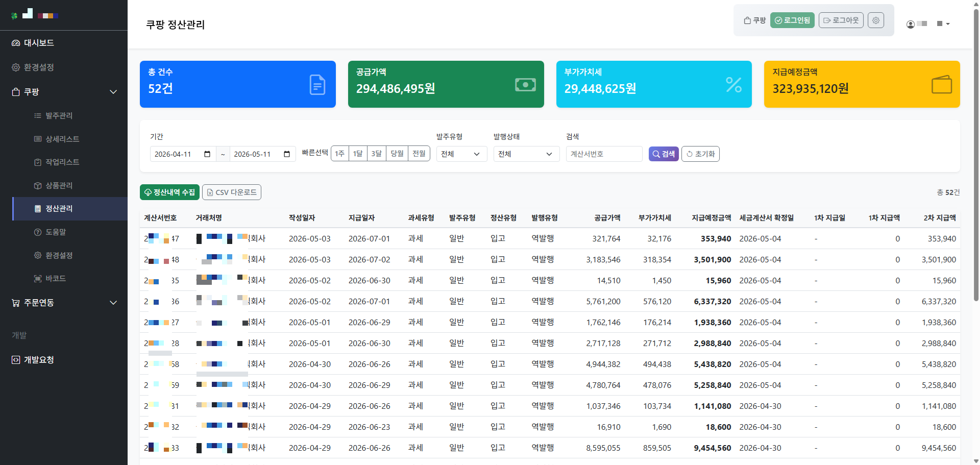The image size is (980, 465).
Task: Click the 정산내역 수집 button
Action: tap(169, 192)
